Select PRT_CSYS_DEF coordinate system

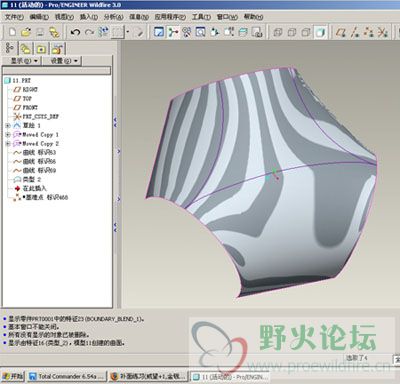pyautogui.click(x=36, y=117)
